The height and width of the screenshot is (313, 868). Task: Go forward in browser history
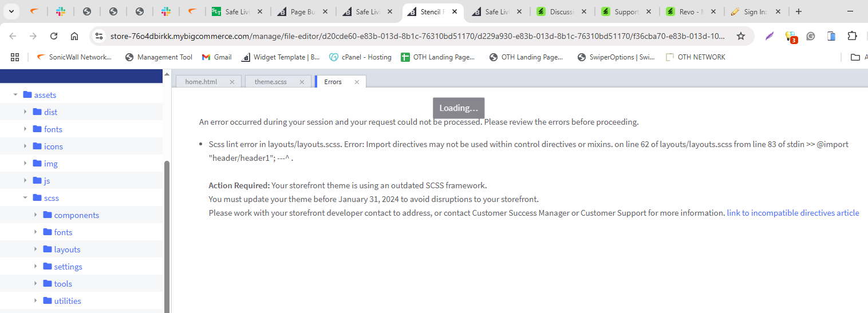[x=33, y=36]
